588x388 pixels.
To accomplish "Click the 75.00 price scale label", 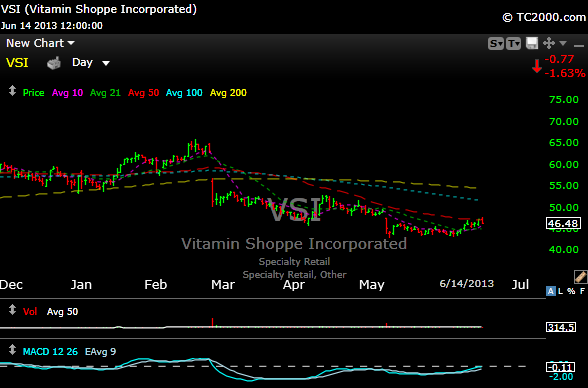I will pos(564,99).
